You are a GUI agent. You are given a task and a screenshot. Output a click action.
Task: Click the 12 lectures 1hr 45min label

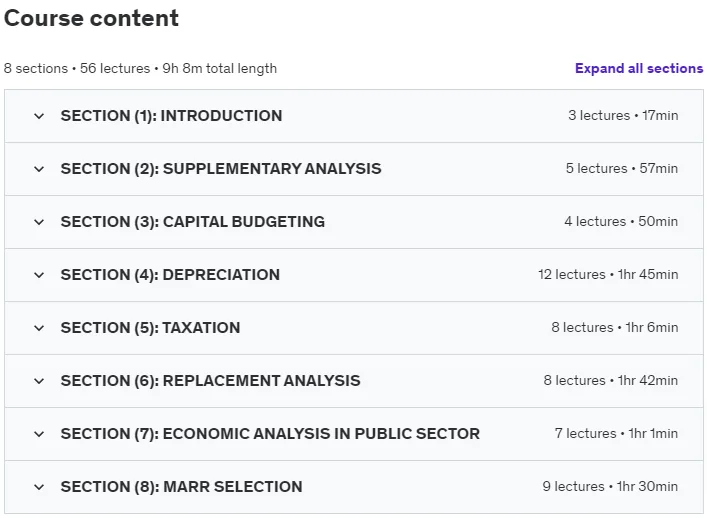coord(608,275)
